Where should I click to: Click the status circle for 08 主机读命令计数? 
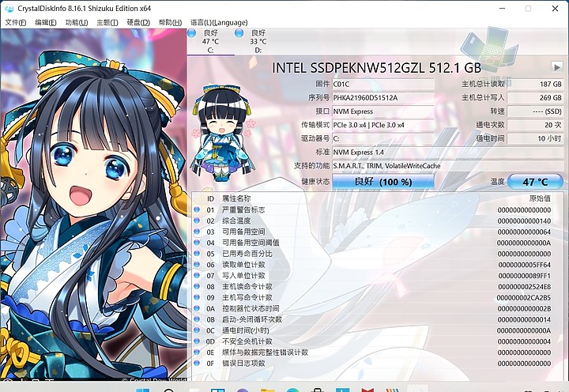197,286
